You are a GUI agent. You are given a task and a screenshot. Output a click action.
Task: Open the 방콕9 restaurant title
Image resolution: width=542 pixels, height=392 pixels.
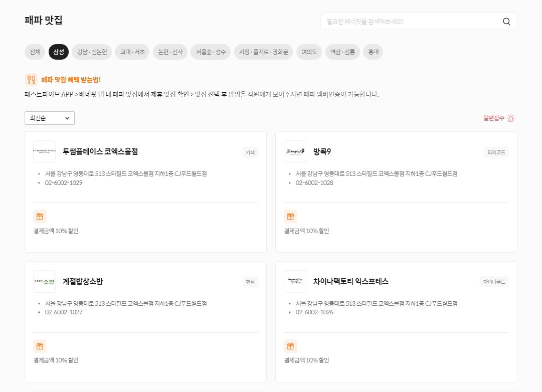322,151
